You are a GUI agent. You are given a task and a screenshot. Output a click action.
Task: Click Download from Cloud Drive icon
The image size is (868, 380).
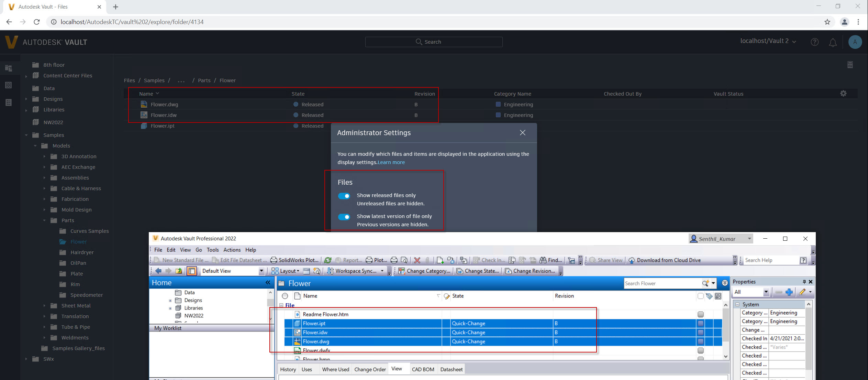point(632,260)
